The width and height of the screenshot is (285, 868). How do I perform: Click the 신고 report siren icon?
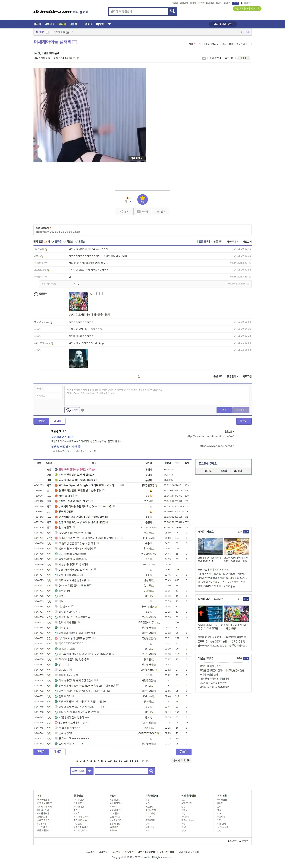click(x=160, y=211)
